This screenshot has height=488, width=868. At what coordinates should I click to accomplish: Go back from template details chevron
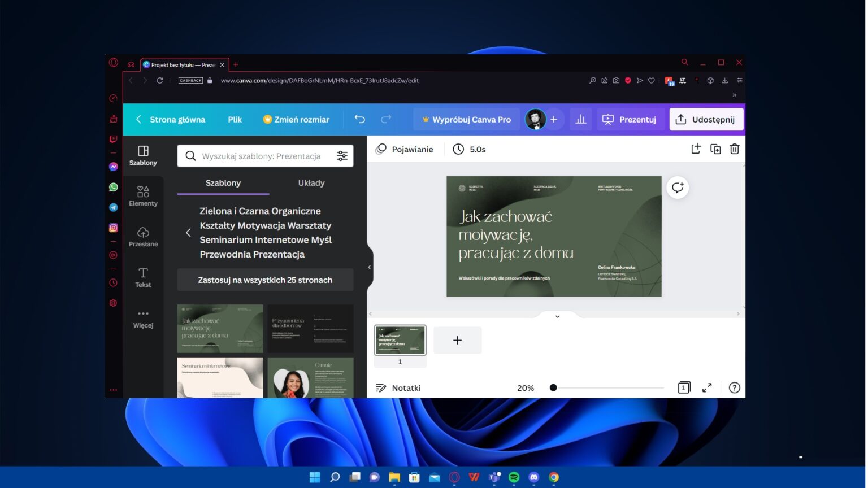point(188,233)
